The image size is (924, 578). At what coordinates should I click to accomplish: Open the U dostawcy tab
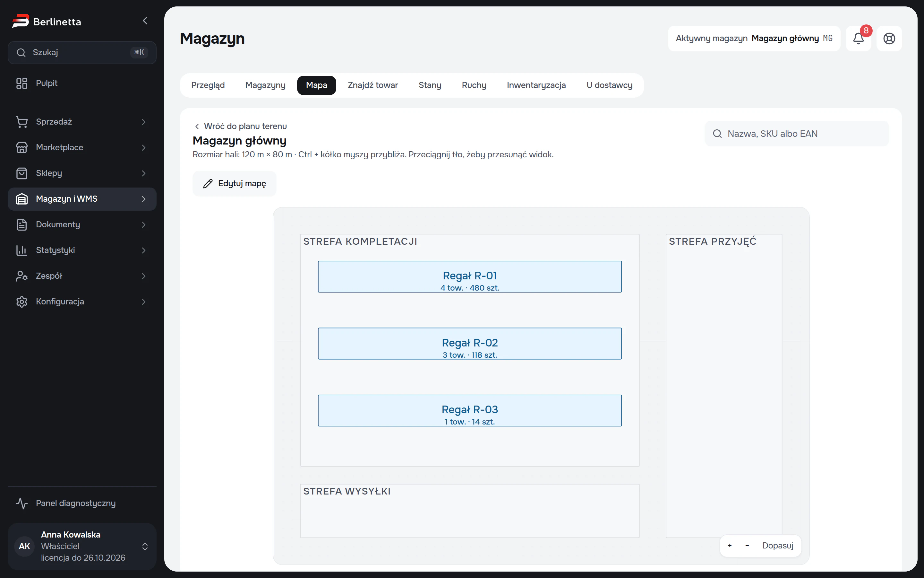(609, 85)
